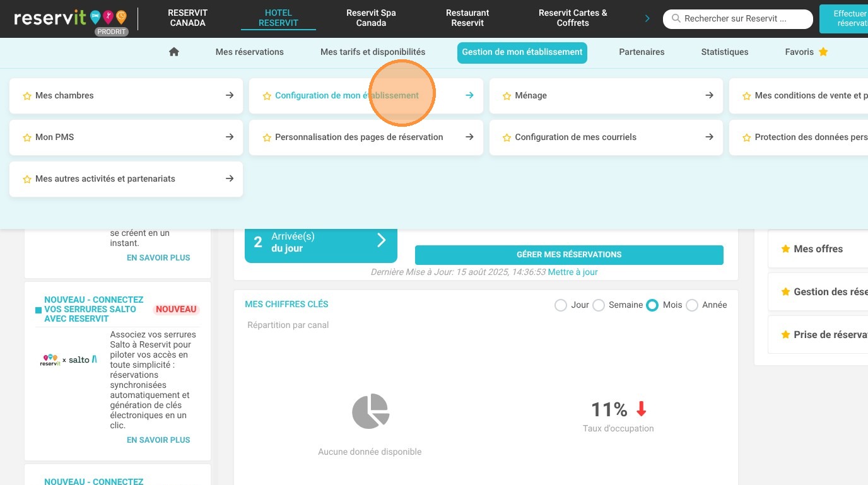
Task: Star Configuration de mon établissement card
Action: pos(267,96)
